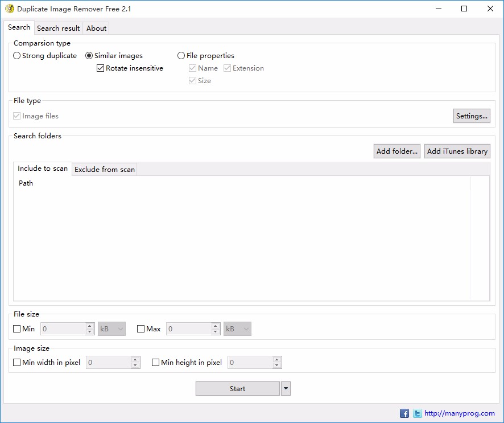The height and width of the screenshot is (423, 504).
Task: Switch to the Search result tab
Action: [x=58, y=28]
